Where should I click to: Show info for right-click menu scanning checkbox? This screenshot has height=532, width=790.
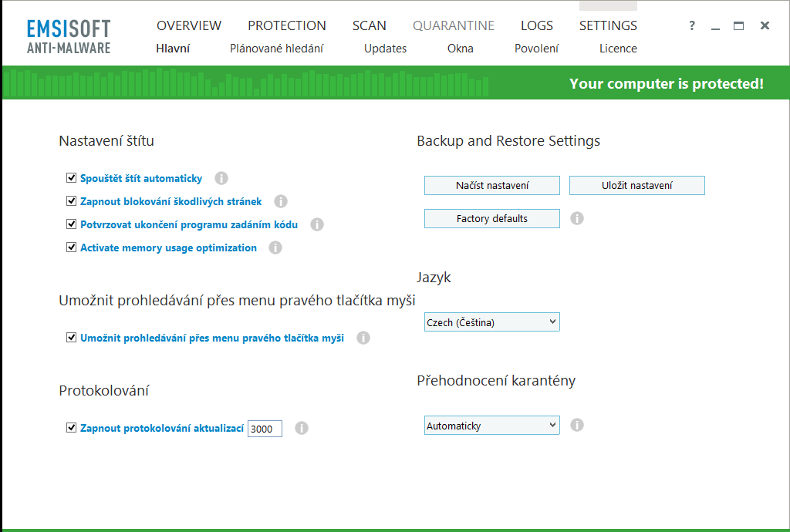point(363,338)
